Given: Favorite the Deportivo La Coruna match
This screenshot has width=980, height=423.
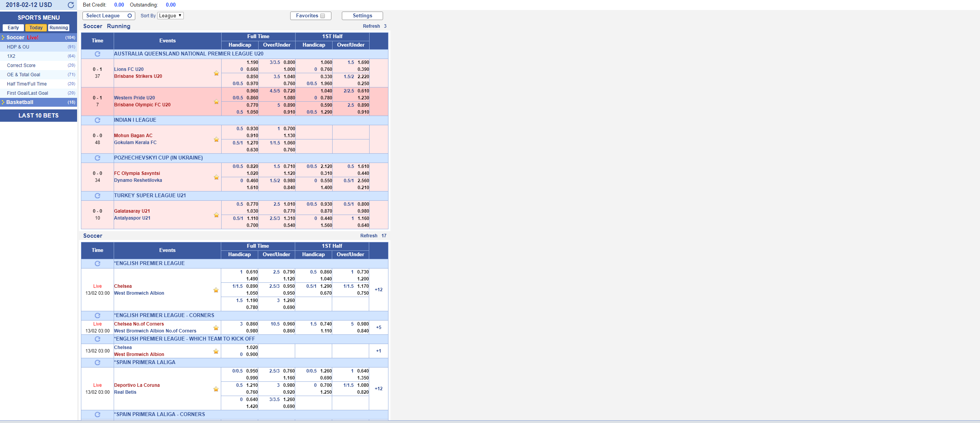Looking at the screenshot, I should point(216,389).
